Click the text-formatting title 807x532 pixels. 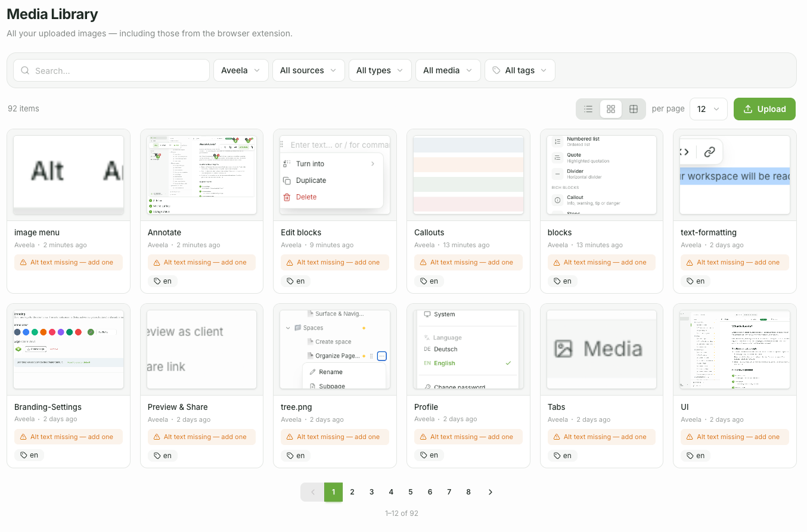(x=709, y=232)
